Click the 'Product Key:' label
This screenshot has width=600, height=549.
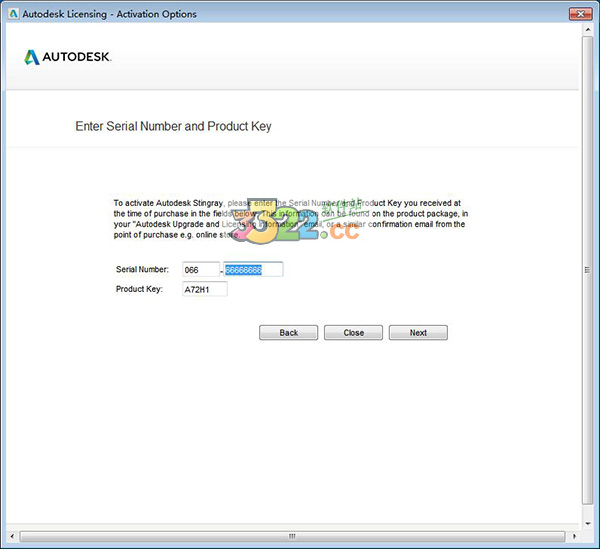pos(139,289)
